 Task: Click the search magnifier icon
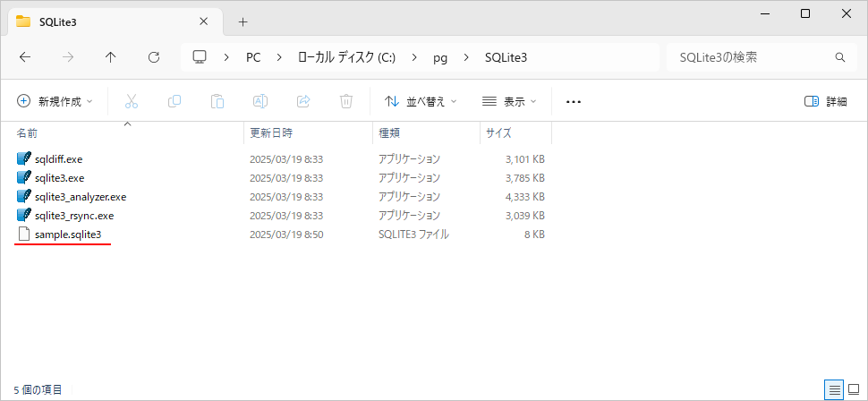839,57
